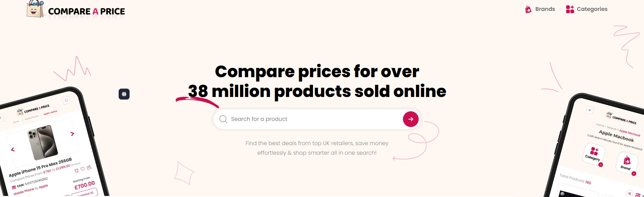The height and width of the screenshot is (197, 644).
Task: Click the Compare A Price logo text
Action: [x=87, y=11]
